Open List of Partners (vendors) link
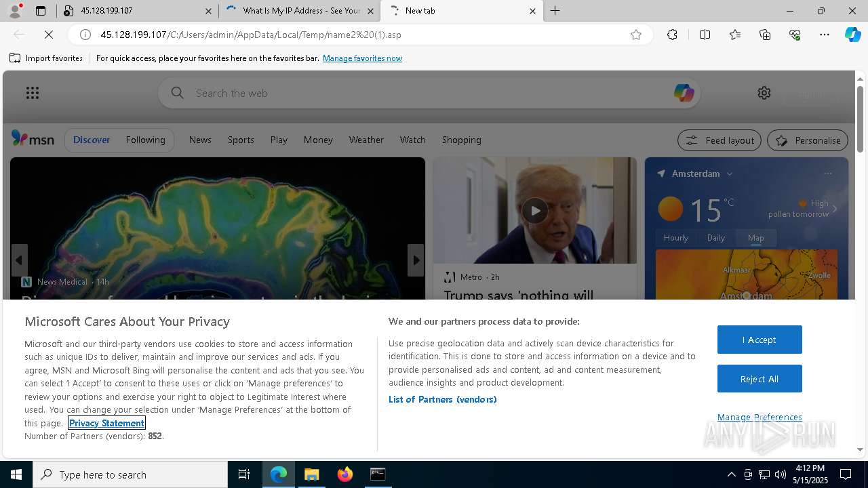Screen dimensions: 868x488 (442, 399)
